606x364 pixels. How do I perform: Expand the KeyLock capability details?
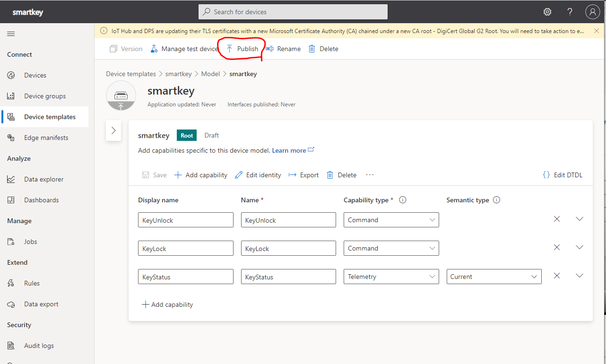pos(580,247)
